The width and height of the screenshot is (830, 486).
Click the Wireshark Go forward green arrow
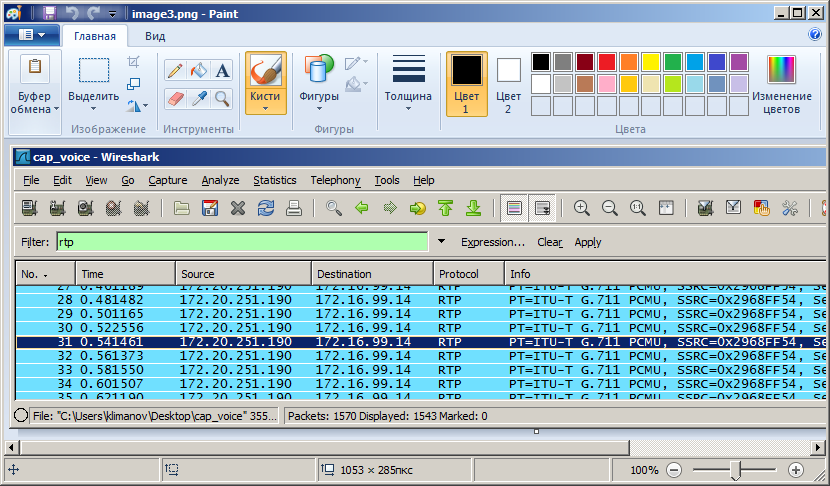click(390, 208)
